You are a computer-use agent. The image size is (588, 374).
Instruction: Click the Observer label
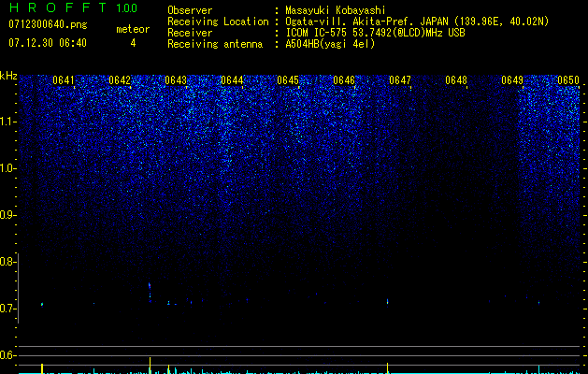click(190, 10)
